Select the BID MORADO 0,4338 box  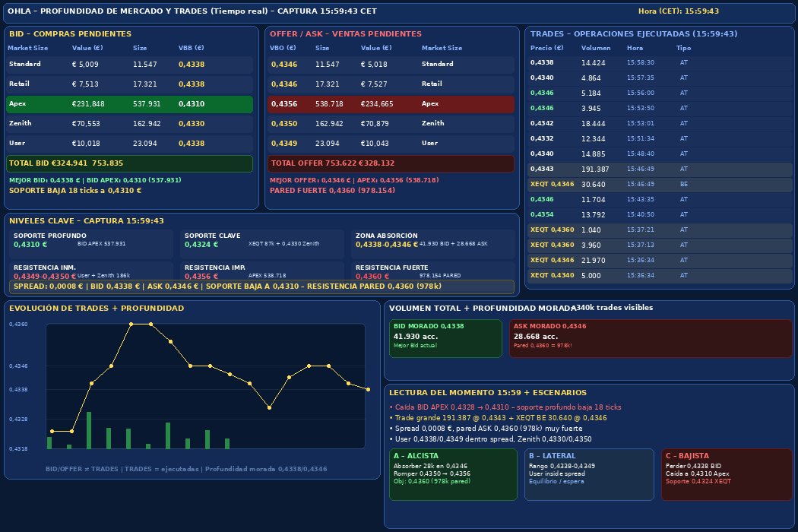coord(445,338)
